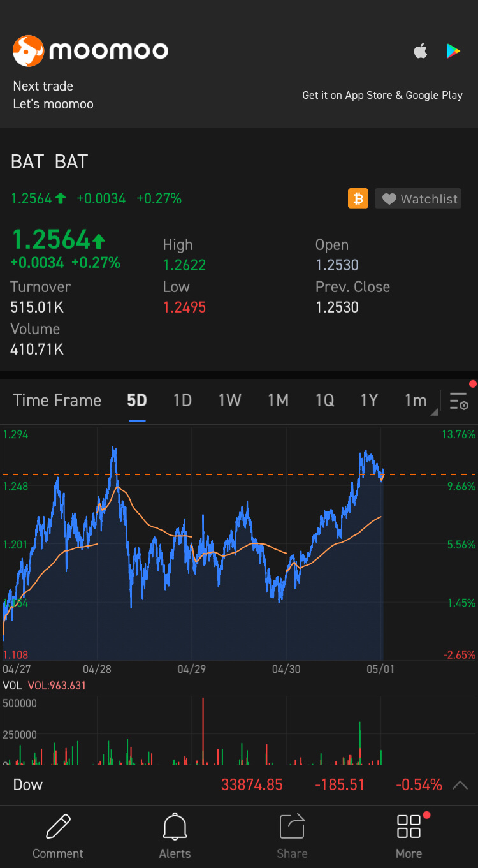Screen dimensions: 478x868
Task: Tap the 13.76% chart scale label
Action: tap(458, 435)
